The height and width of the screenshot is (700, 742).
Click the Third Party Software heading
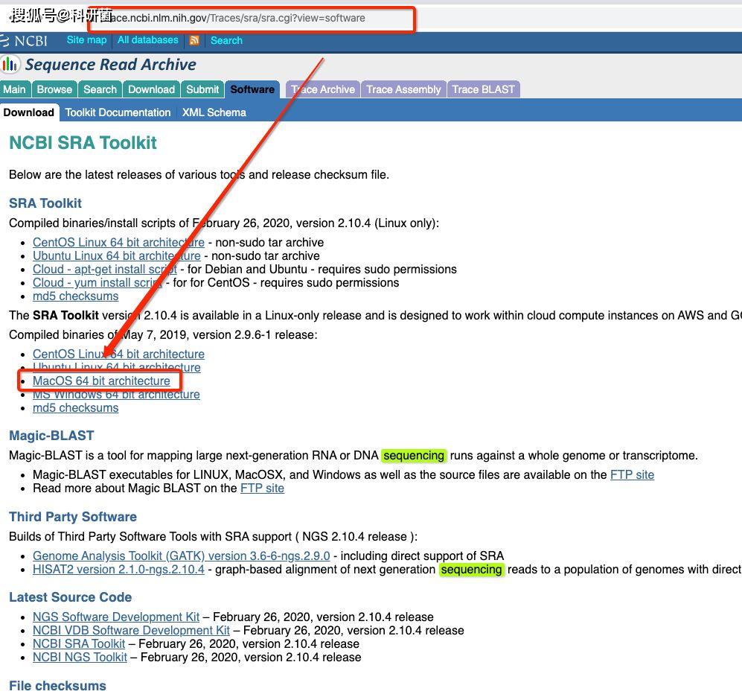(73, 517)
